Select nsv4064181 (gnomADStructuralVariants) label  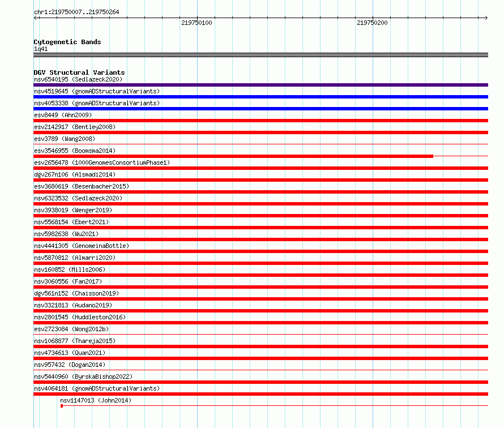[x=97, y=388]
